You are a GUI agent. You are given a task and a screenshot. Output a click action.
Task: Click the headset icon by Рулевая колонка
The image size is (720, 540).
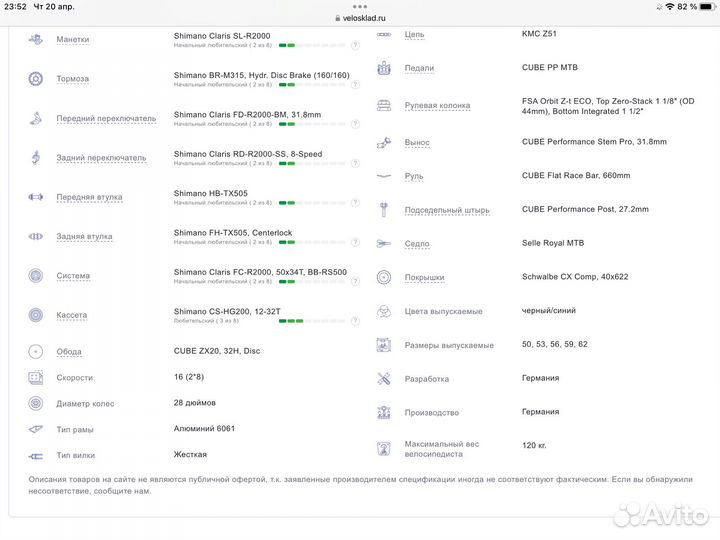click(x=384, y=106)
